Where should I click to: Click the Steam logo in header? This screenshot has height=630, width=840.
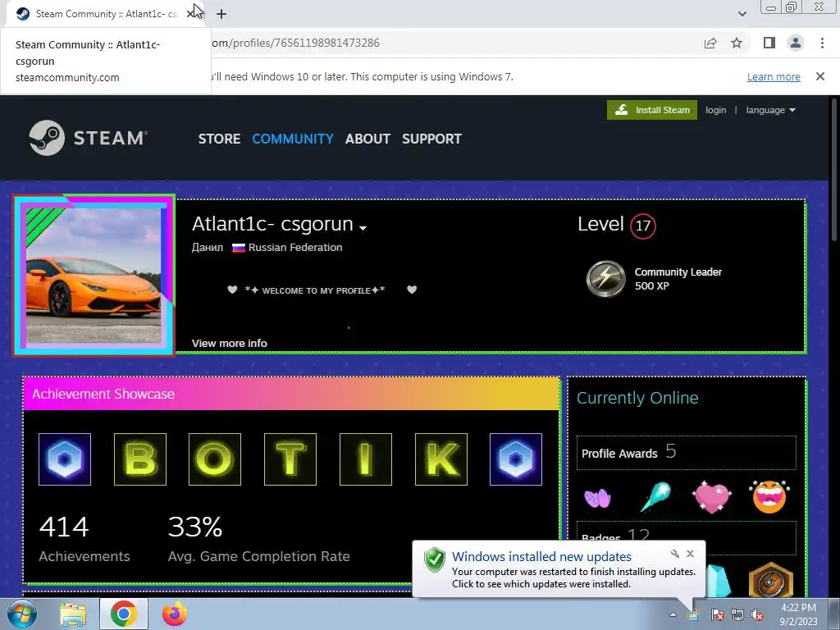click(89, 138)
